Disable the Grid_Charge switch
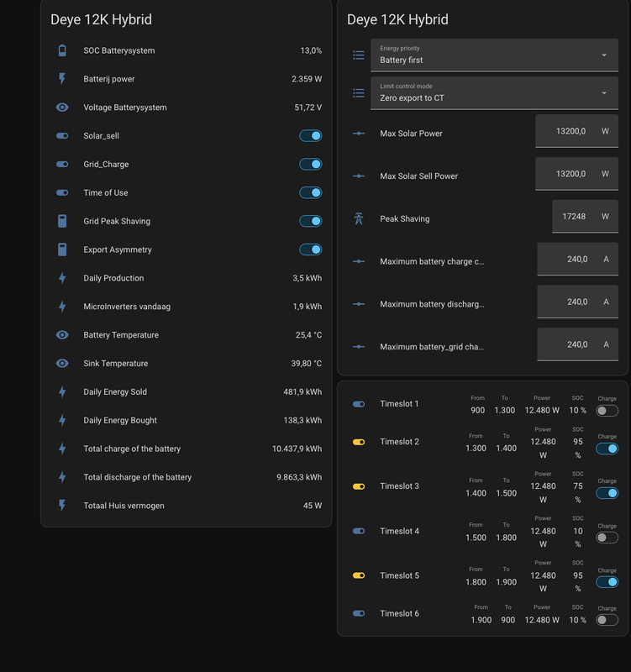Viewport: 631px width, 672px height. coord(311,164)
